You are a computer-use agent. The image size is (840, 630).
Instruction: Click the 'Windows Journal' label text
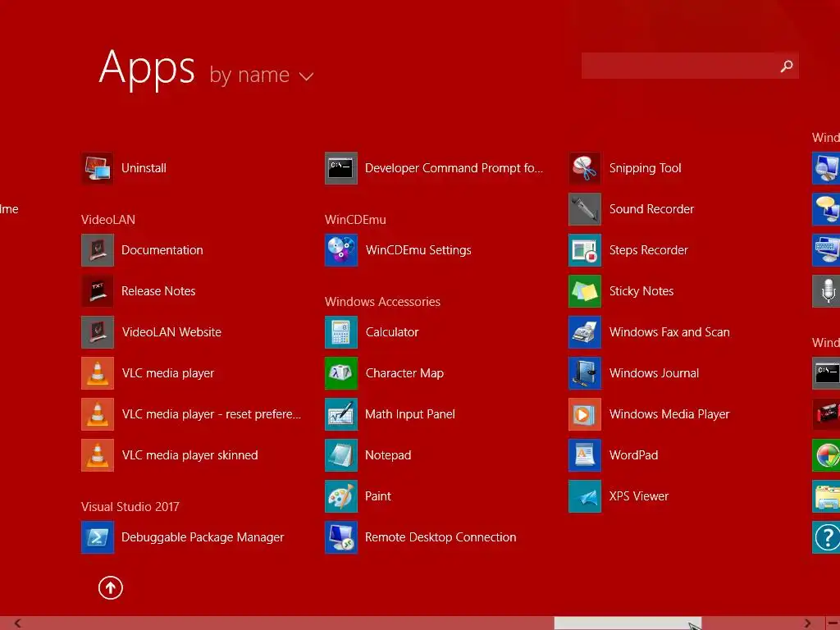point(654,373)
